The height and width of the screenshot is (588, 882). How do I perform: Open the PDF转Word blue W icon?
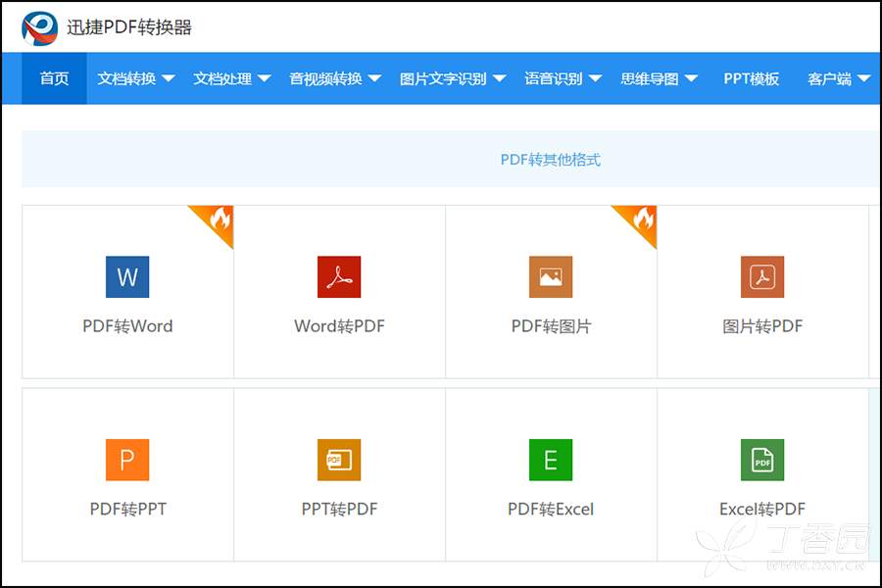click(x=127, y=276)
